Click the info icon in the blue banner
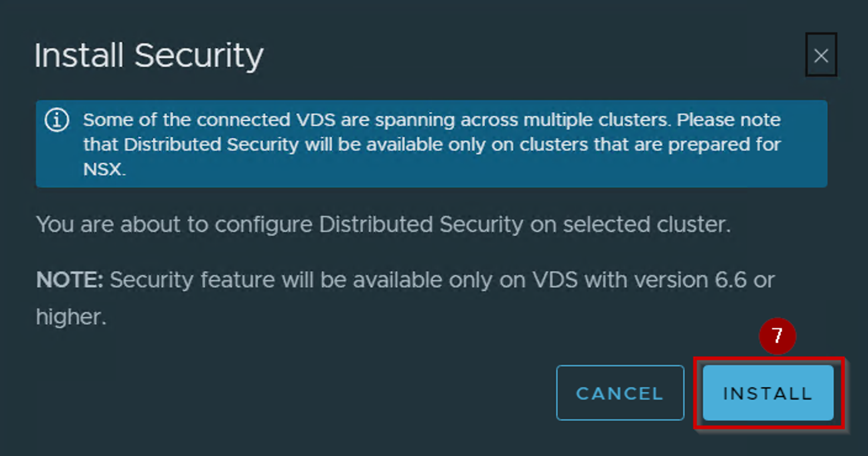This screenshot has width=868, height=456. click(57, 120)
